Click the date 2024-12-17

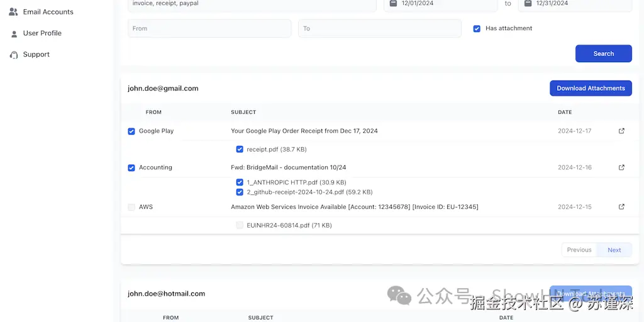coord(575,131)
